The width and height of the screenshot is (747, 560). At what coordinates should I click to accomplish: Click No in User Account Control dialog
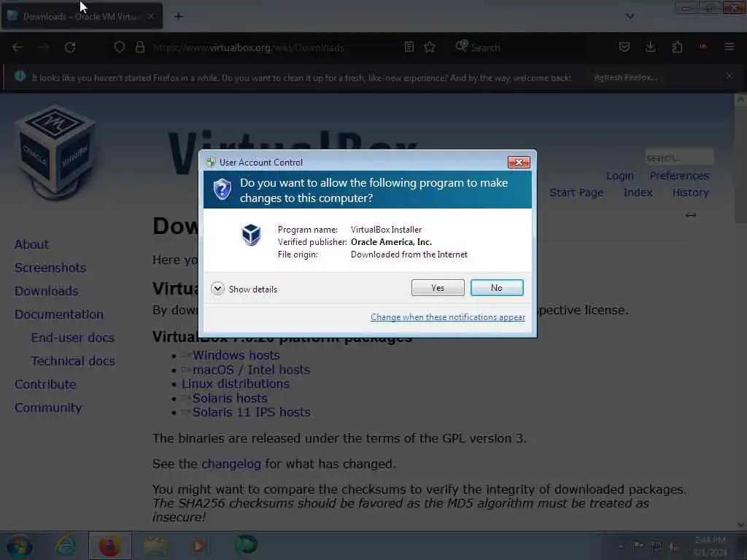click(x=496, y=287)
